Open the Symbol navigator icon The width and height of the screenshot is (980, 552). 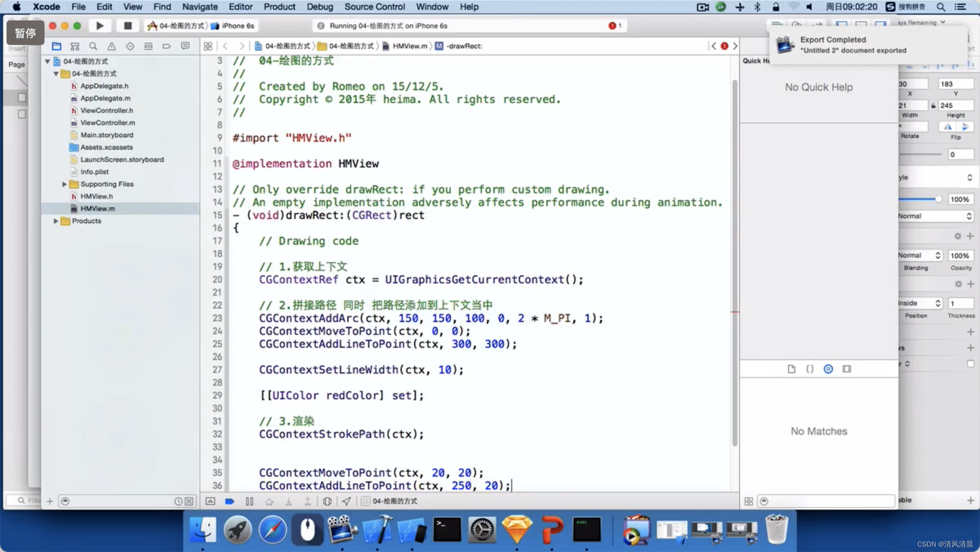click(x=75, y=46)
